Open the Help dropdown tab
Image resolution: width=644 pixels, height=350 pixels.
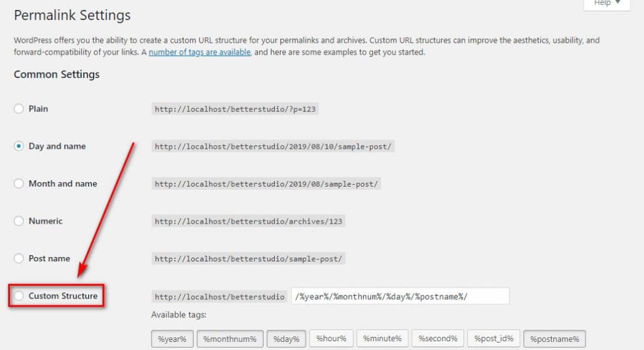pyautogui.click(x=607, y=4)
